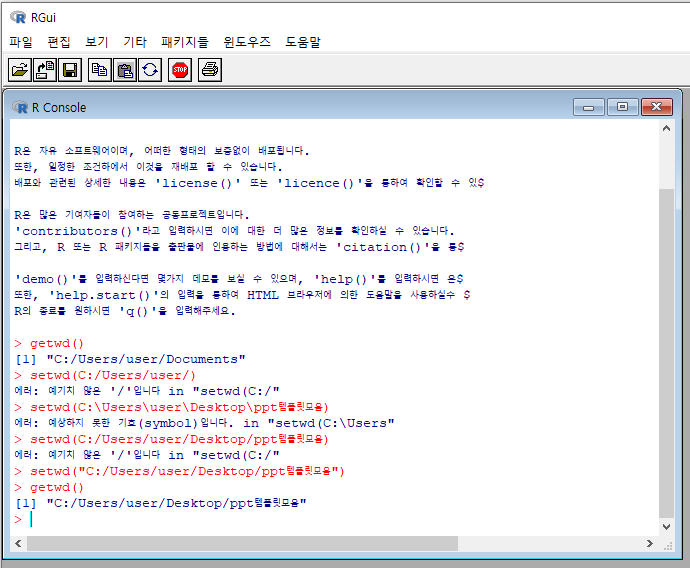Screen dimensions: 690x568
Task: Click the symbol error message line
Action: click(x=204, y=423)
